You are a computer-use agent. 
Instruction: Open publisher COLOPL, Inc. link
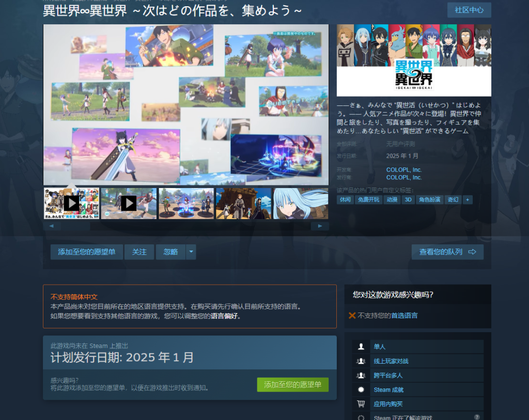click(404, 177)
